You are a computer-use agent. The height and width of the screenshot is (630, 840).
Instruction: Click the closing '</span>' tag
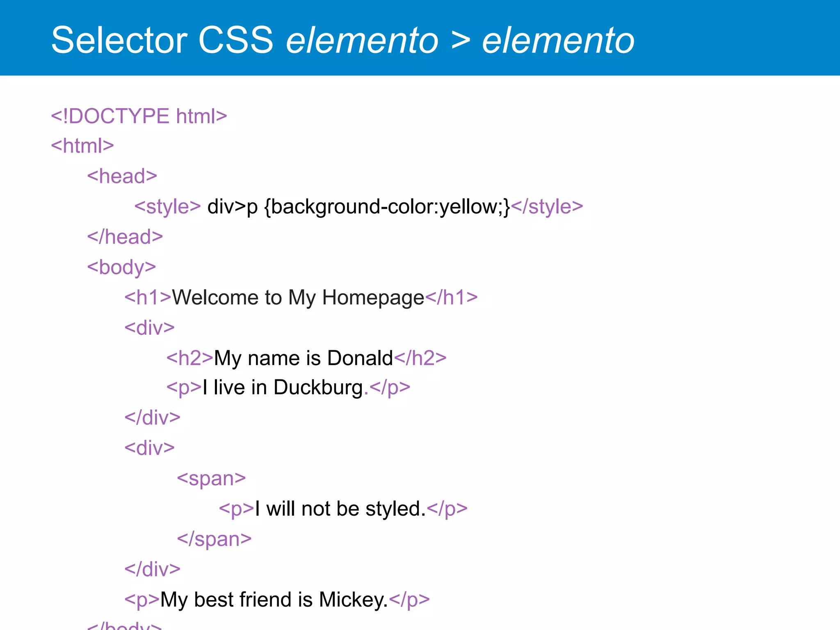(214, 539)
